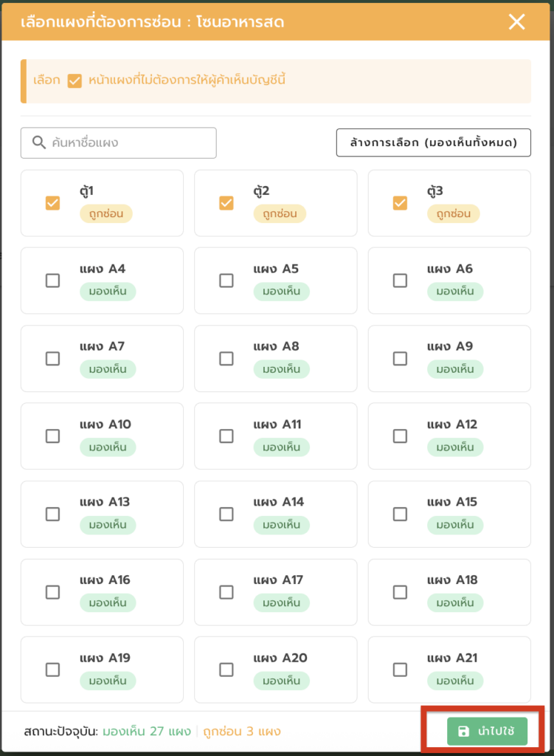This screenshot has height=756, width=554.
Task: Focus the ค้นหาชื่อแผง search field
Action: click(129, 142)
